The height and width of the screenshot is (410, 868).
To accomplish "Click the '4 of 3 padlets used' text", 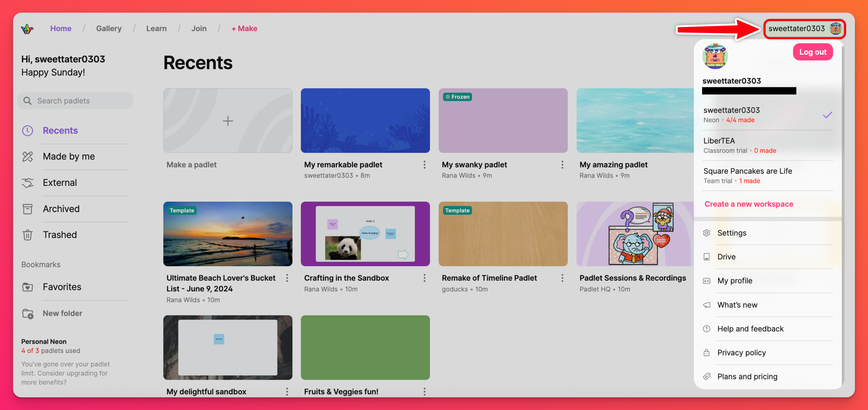I will (x=51, y=351).
